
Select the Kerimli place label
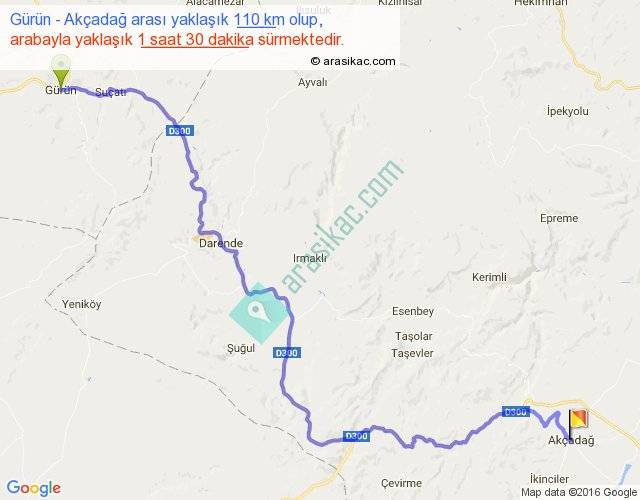(x=489, y=277)
